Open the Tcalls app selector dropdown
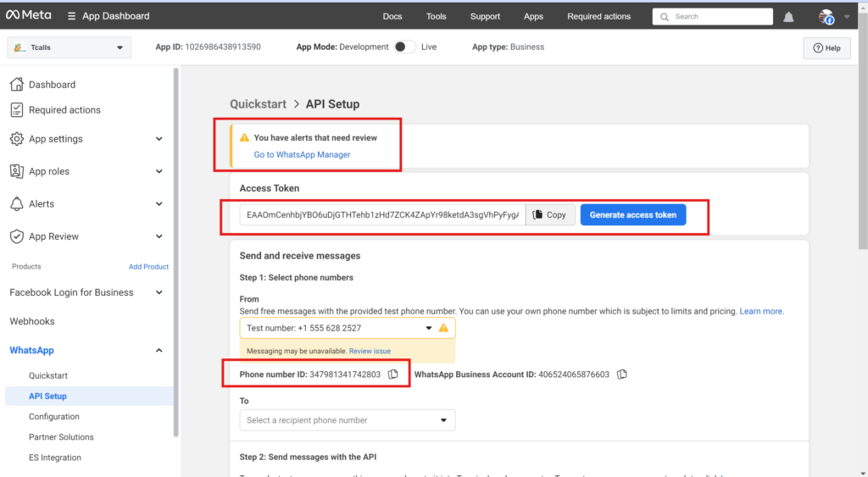Image resolution: width=868 pixels, height=477 pixels. (x=70, y=47)
